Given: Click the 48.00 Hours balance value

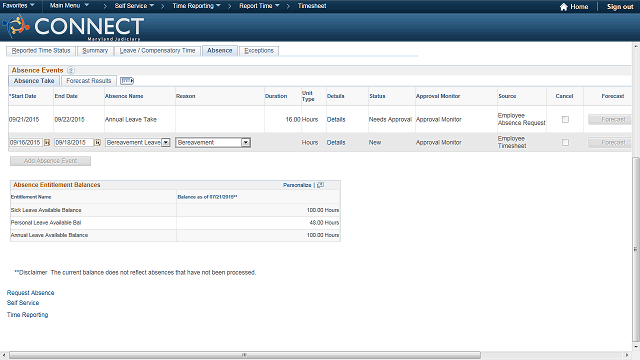Looking at the screenshot, I should (x=324, y=222).
